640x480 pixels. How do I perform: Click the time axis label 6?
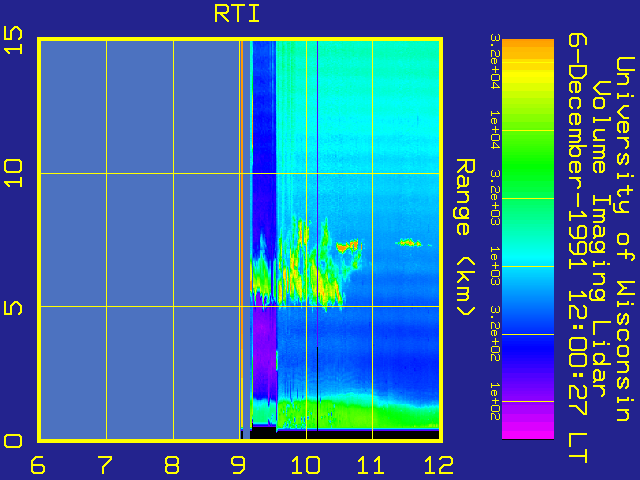click(38, 465)
